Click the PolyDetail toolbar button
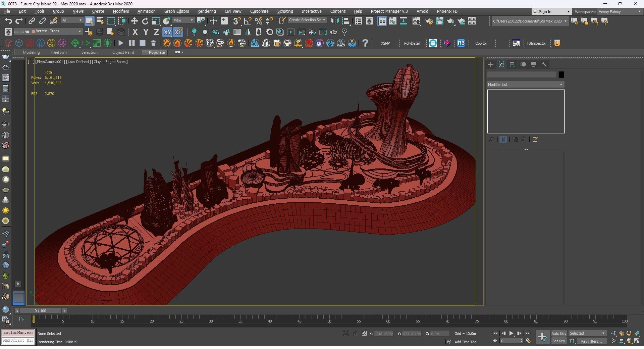Screen dimensions: 644x349 (x=412, y=43)
